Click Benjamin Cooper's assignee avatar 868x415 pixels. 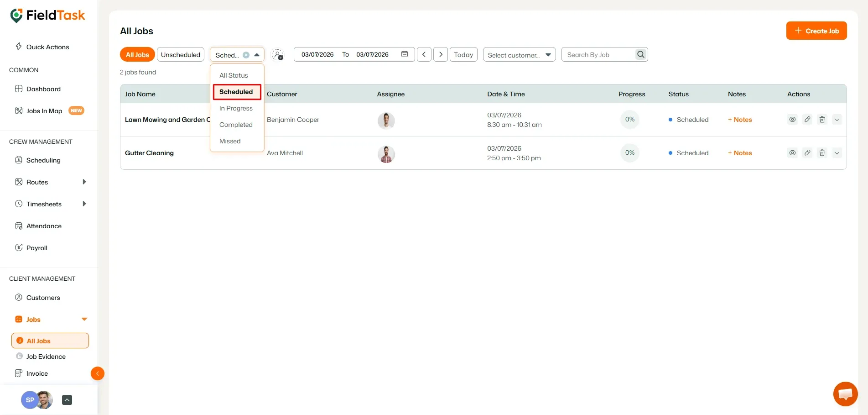(x=386, y=121)
